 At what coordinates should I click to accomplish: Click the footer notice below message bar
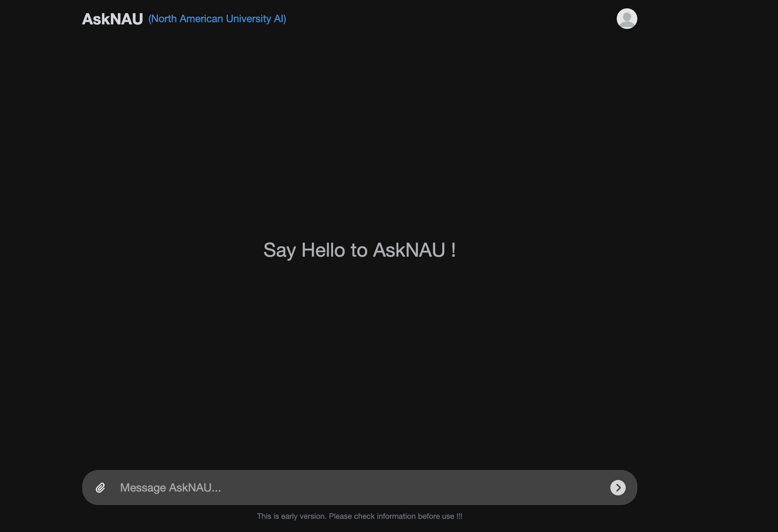pyautogui.click(x=359, y=516)
